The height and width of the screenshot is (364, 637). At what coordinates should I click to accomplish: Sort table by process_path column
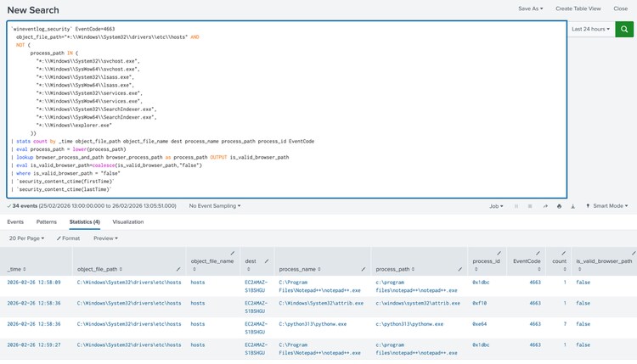[395, 269]
